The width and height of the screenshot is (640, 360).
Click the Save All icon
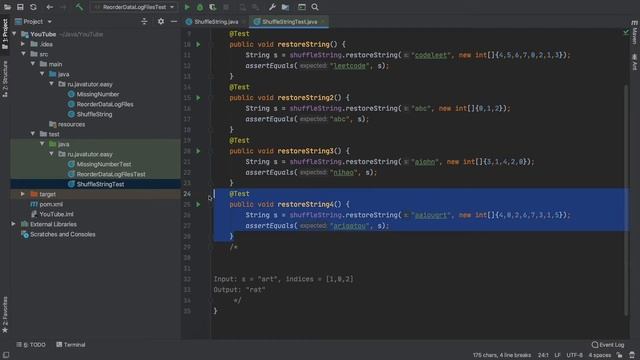pos(20,7)
